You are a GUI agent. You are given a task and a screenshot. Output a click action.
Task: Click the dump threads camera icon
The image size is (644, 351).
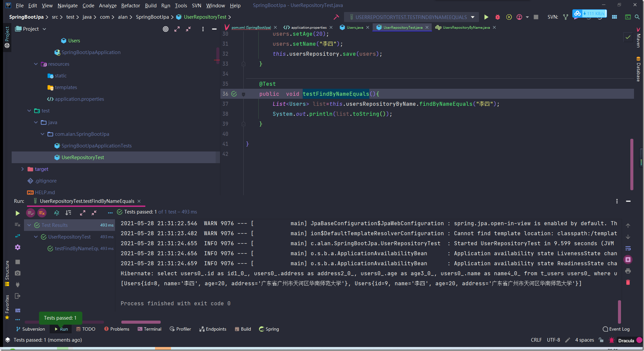(18, 273)
